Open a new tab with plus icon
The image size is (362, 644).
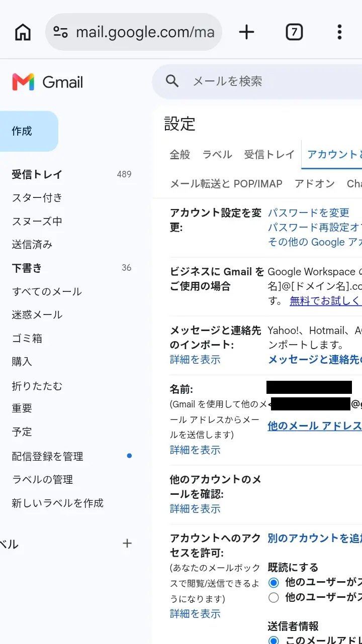(246, 33)
